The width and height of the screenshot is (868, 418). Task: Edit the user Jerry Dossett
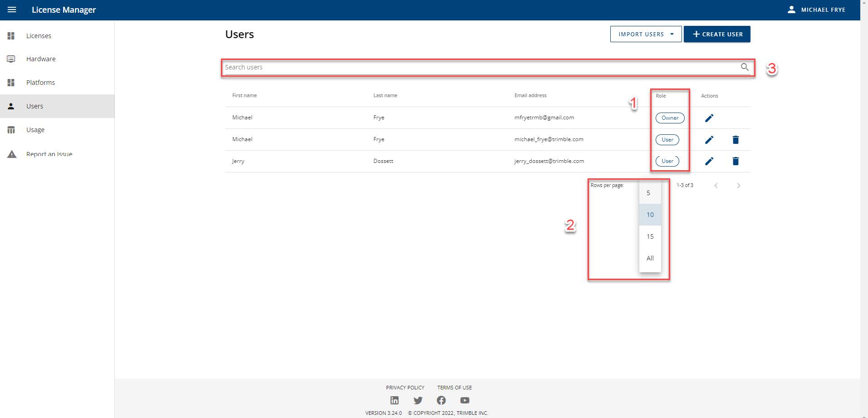click(709, 161)
